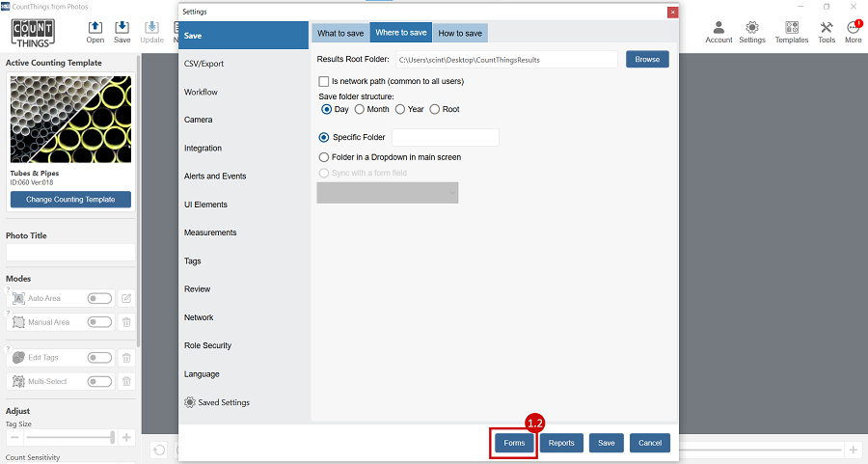The height and width of the screenshot is (464, 868).
Task: Click the Forms button
Action: [513, 443]
